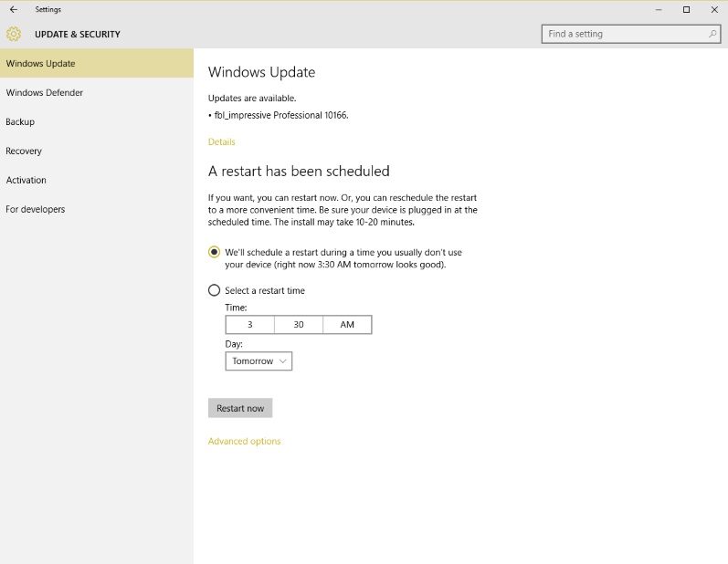Open the Details link

[x=221, y=142]
